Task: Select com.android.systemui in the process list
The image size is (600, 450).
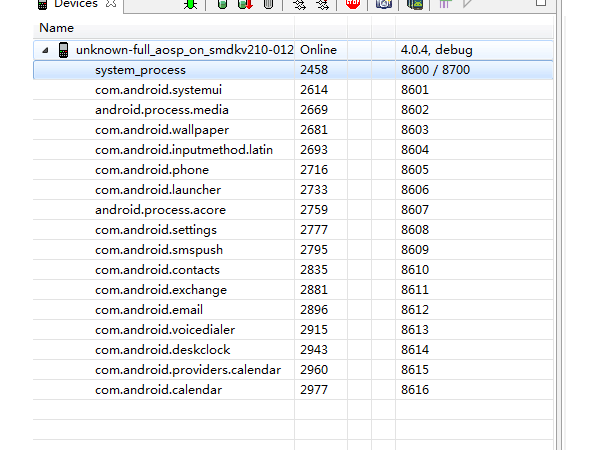Action: click(x=151, y=90)
